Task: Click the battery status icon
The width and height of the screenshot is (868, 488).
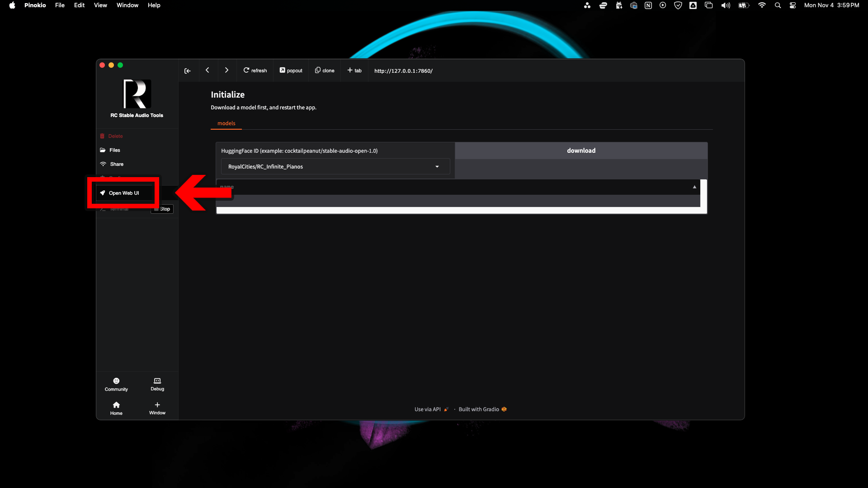Action: pyautogui.click(x=744, y=5)
